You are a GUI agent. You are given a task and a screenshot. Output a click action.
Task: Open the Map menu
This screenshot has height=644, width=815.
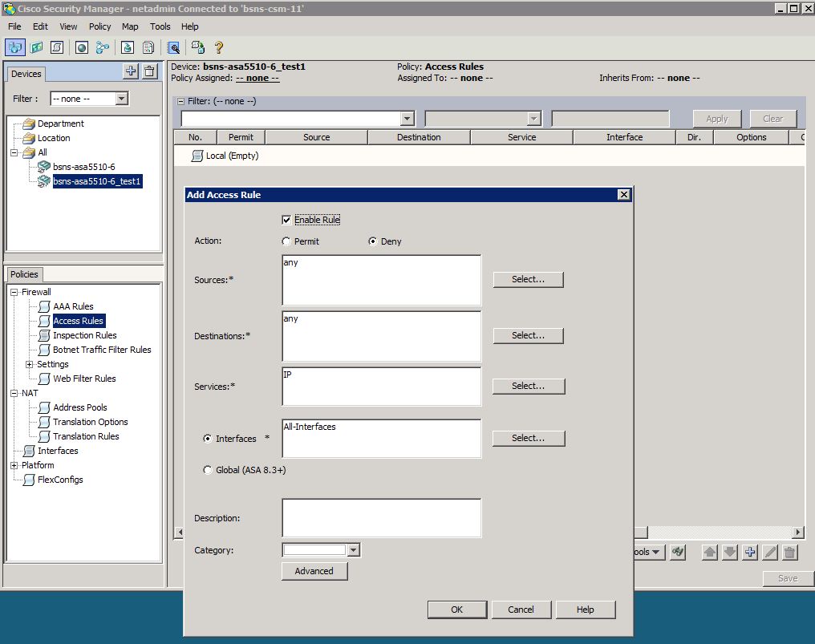pyautogui.click(x=130, y=26)
